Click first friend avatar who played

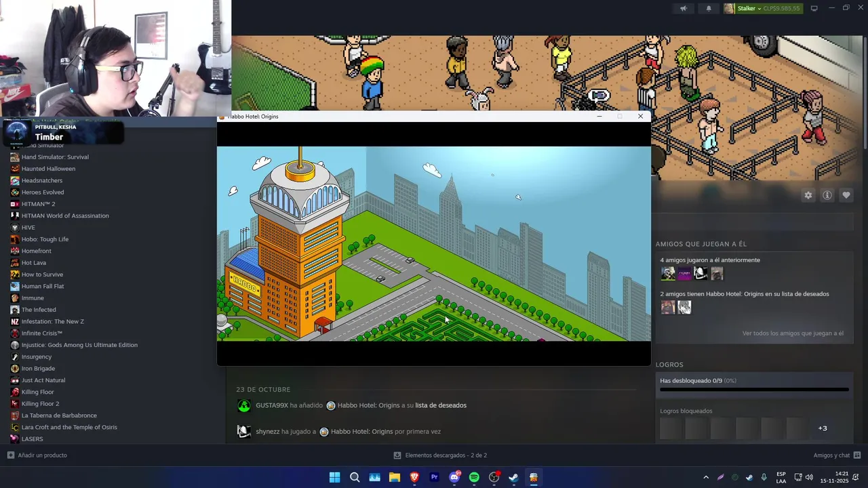pyautogui.click(x=668, y=273)
